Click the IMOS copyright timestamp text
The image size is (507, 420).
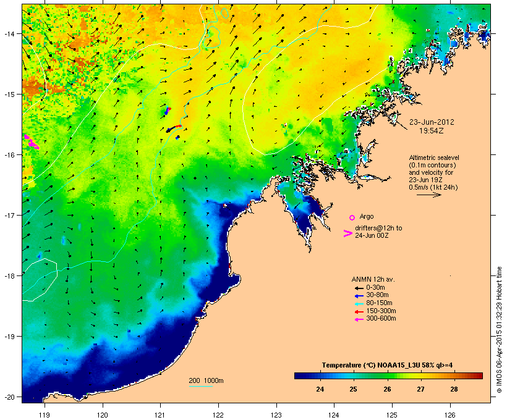(499, 330)
